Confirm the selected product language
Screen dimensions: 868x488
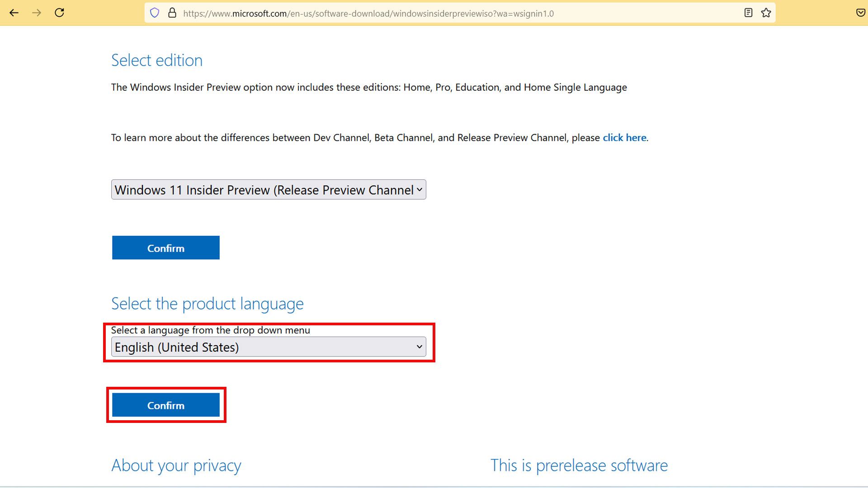[166, 405]
